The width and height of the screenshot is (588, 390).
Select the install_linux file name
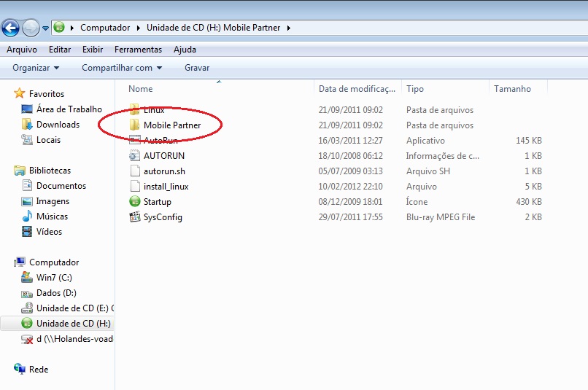[x=166, y=187]
